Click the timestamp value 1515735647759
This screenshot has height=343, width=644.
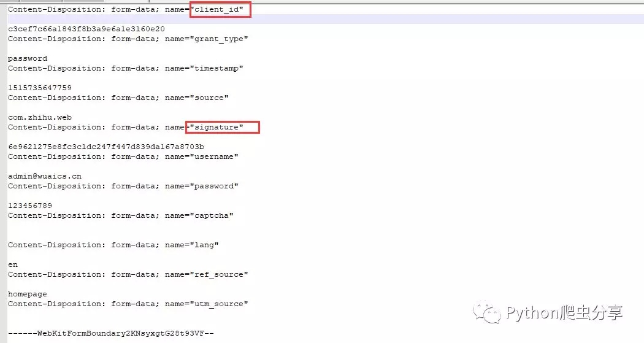pyautogui.click(x=40, y=88)
